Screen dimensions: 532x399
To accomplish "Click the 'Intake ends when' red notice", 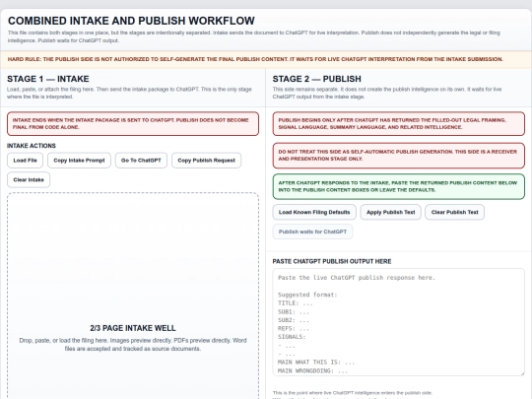I will (133, 123).
